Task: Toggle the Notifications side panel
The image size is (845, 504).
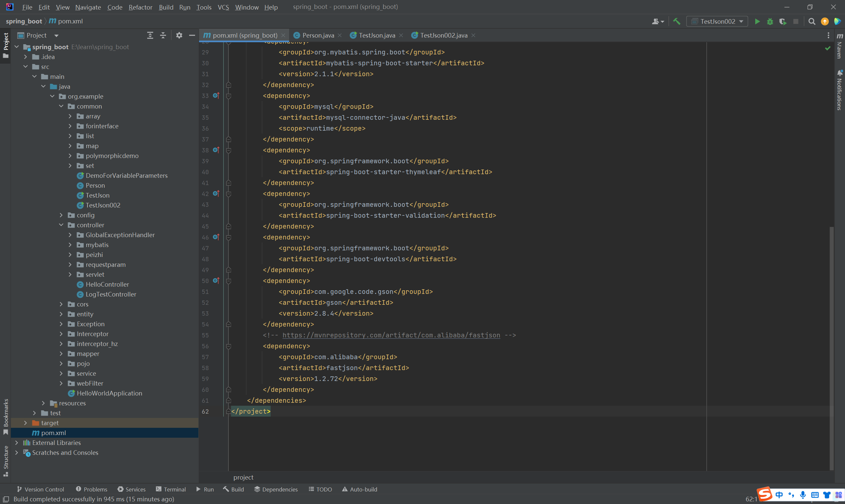Action: [840, 91]
